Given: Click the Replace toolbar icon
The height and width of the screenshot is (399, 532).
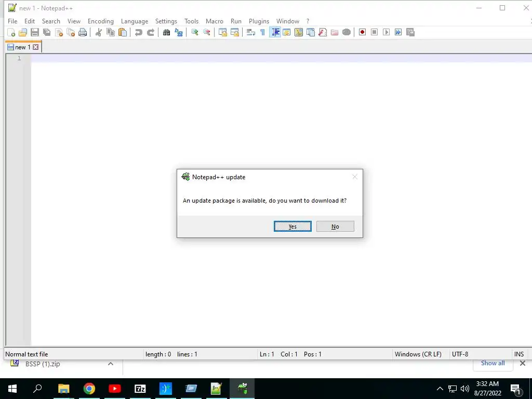Looking at the screenshot, I should pos(179,32).
